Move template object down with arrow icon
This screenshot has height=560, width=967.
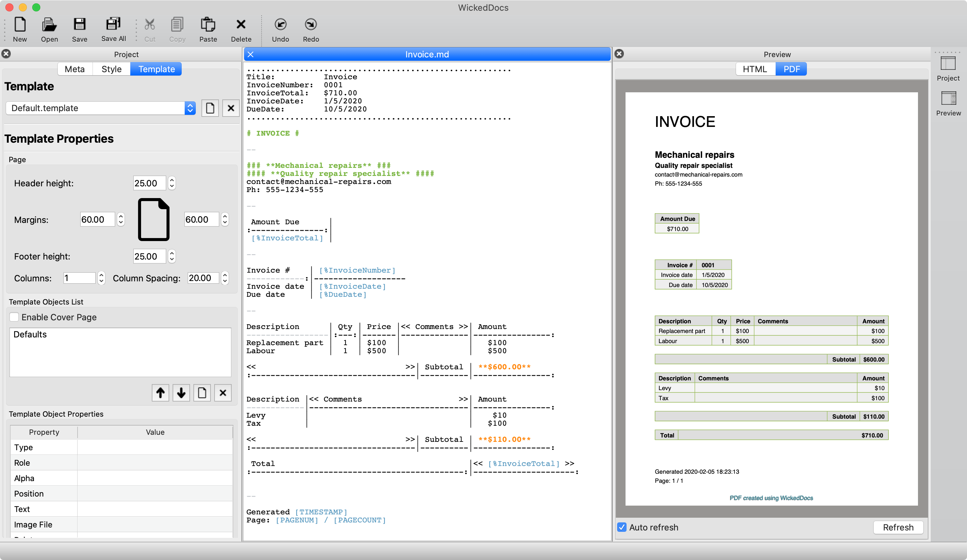181,393
